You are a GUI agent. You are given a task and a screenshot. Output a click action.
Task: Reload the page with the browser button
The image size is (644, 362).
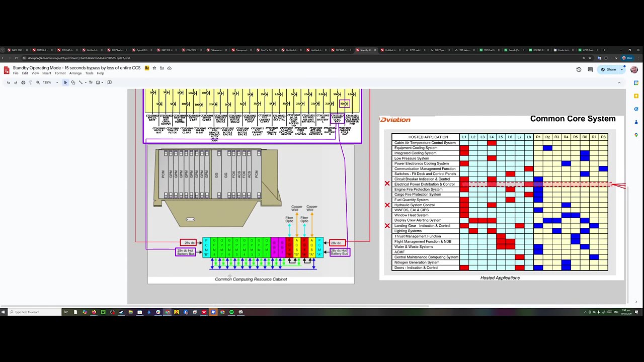(x=16, y=58)
